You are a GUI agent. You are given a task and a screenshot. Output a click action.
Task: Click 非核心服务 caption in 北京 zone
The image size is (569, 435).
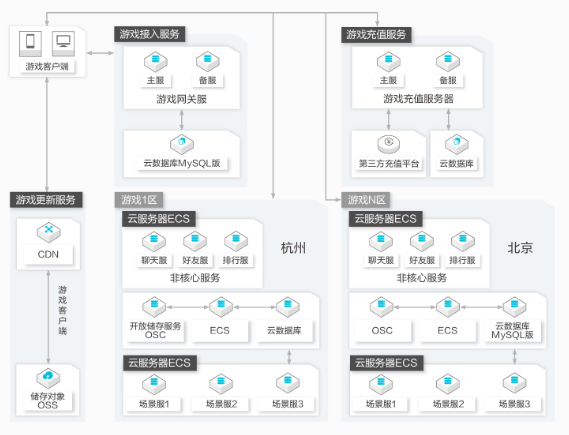[422, 278]
